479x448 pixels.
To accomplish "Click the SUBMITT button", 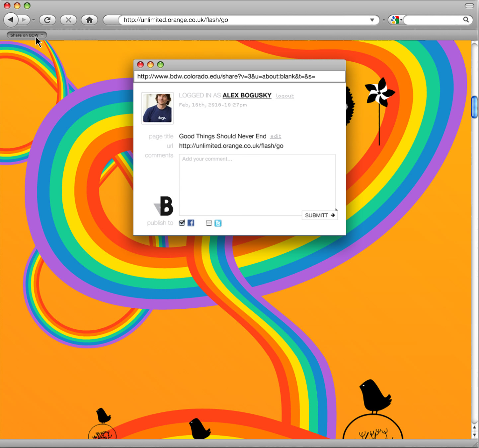I will 320,215.
